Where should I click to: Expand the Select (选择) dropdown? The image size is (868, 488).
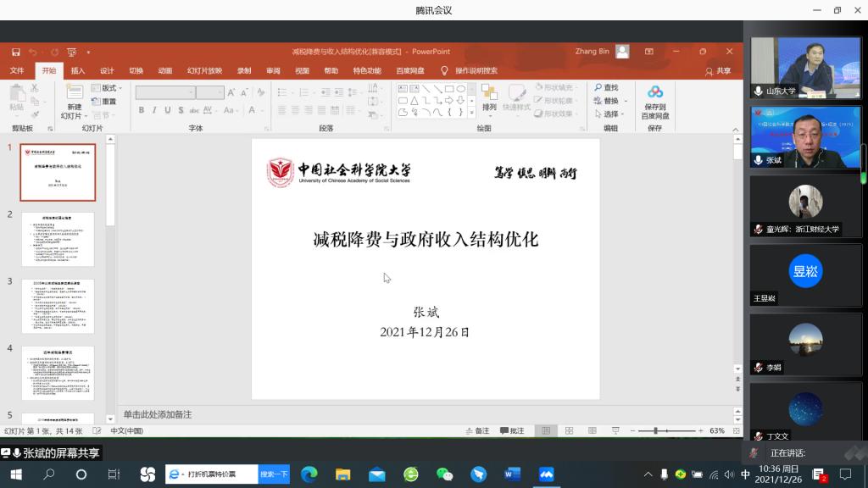611,114
